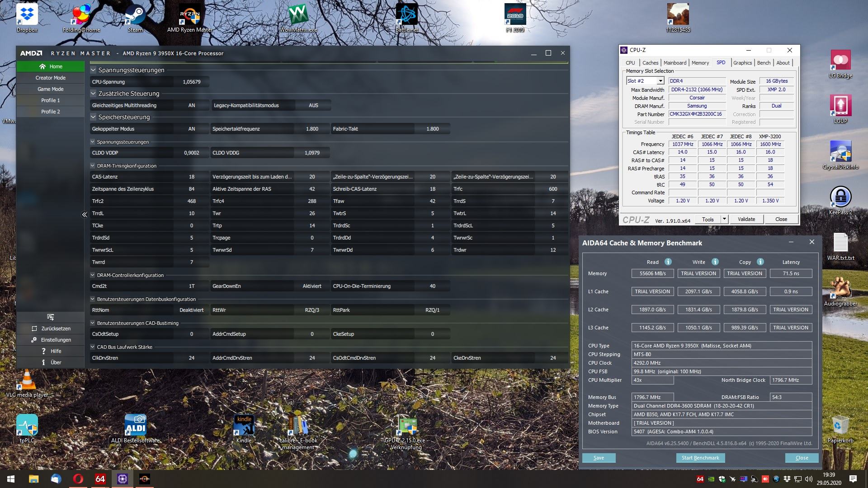Open CrystalDiskInfo desktop icon
868x488 pixels.
(x=840, y=155)
